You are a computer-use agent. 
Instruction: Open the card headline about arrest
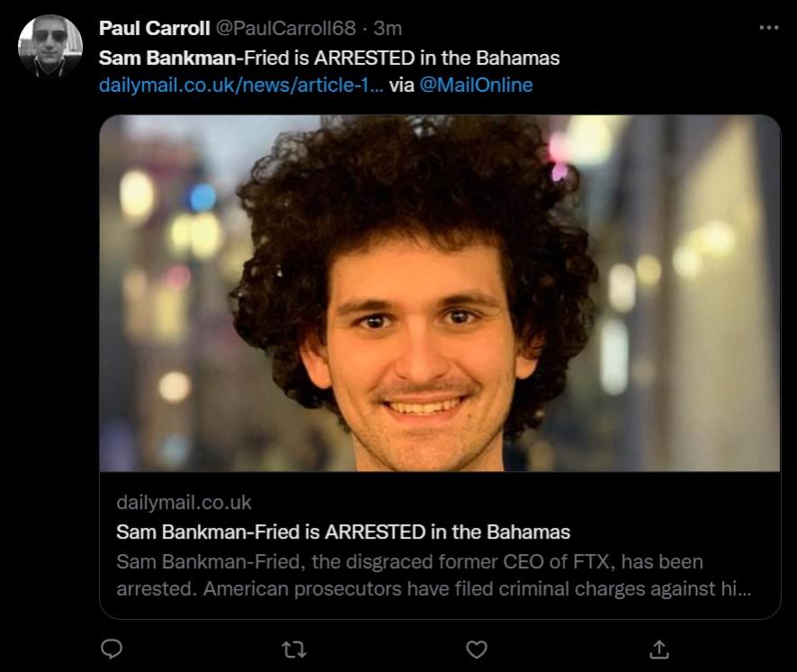coord(343,531)
